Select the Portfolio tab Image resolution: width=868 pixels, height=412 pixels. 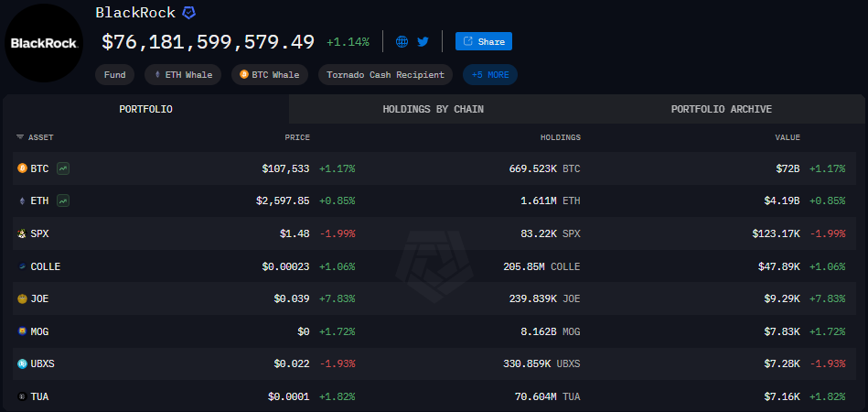[x=145, y=109]
